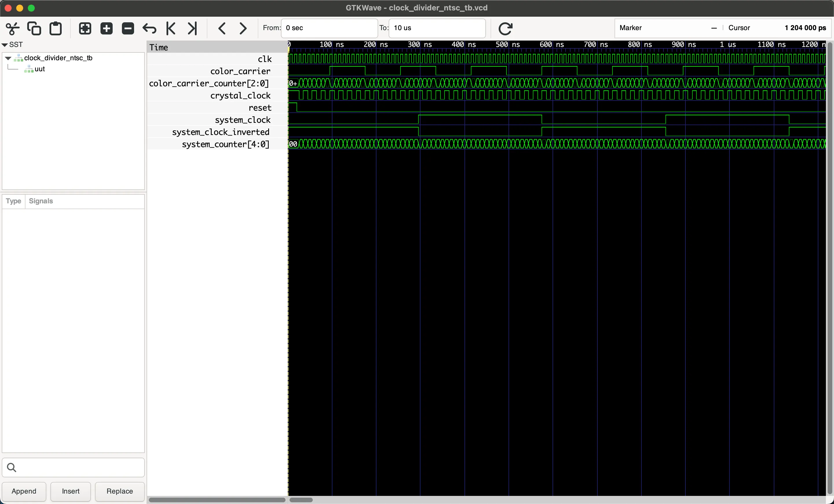Select the uut module in tree

pyautogui.click(x=40, y=69)
